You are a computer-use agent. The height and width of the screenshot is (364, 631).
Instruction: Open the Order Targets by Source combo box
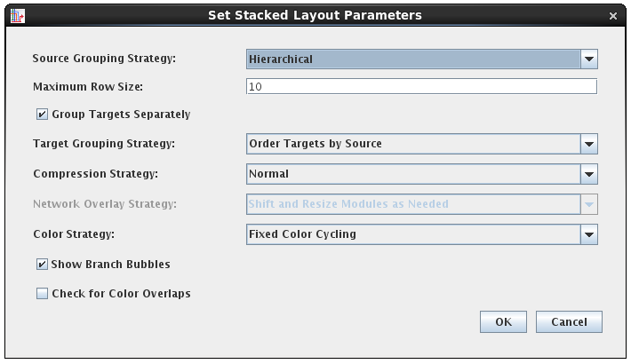coord(412,144)
